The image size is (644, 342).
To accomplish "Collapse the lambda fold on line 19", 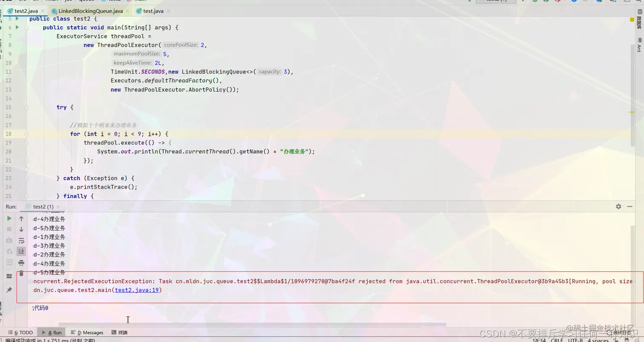I will point(26,143).
